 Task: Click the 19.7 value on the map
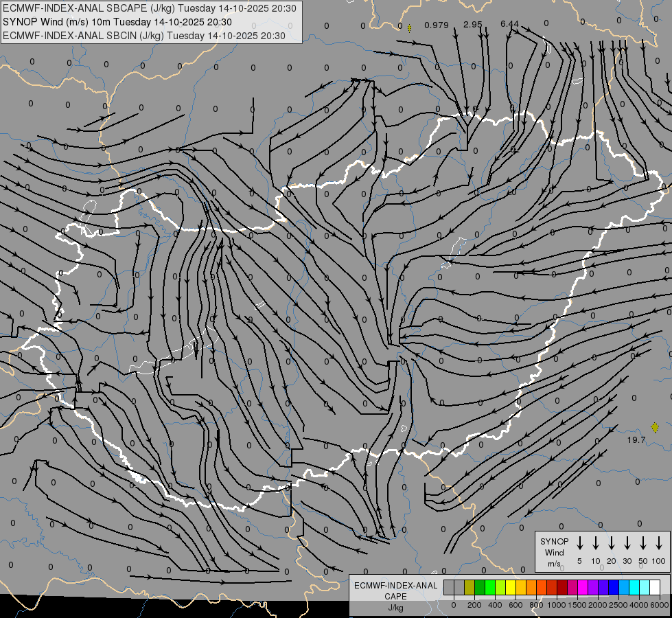click(636, 440)
